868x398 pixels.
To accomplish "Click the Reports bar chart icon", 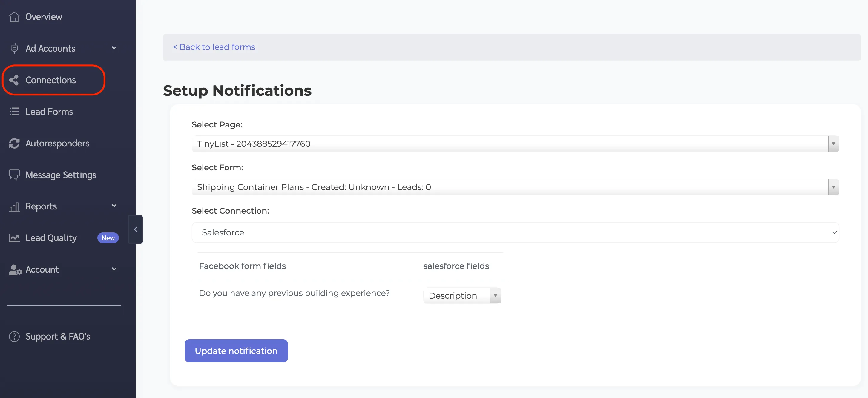I will tap(14, 206).
